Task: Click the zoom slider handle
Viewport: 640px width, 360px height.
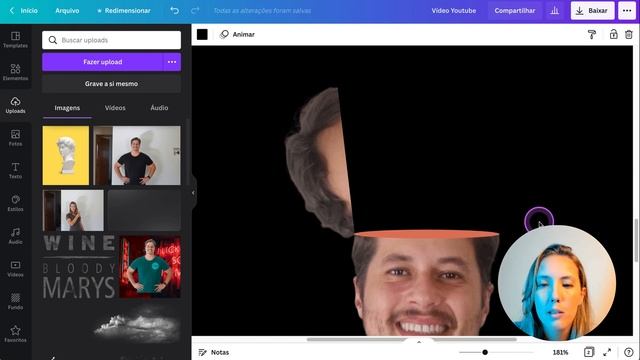Action: (485, 352)
